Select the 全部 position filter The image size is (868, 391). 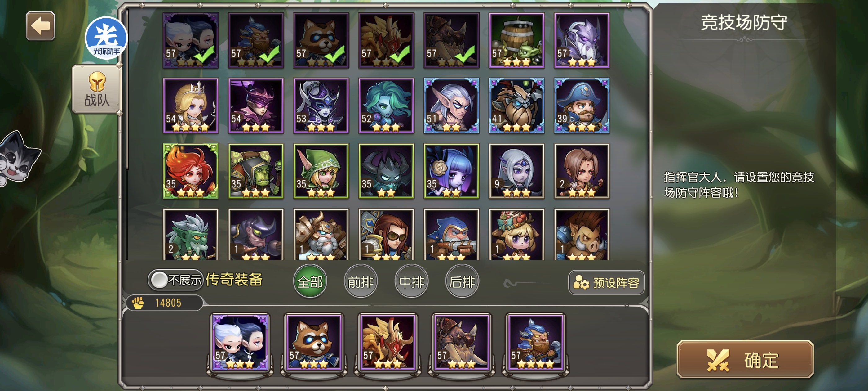(x=310, y=281)
